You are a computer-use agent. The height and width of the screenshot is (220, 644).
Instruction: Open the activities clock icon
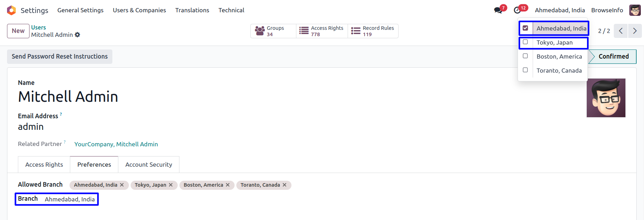pos(517,10)
